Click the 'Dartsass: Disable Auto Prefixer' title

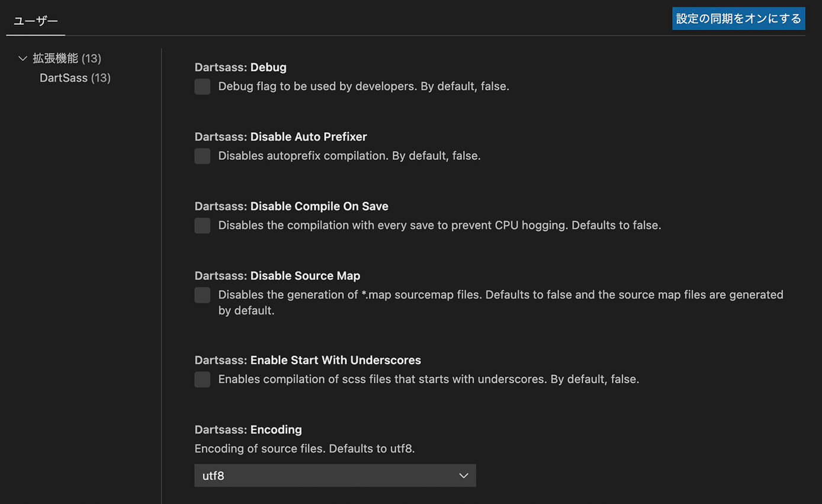pyautogui.click(x=281, y=136)
